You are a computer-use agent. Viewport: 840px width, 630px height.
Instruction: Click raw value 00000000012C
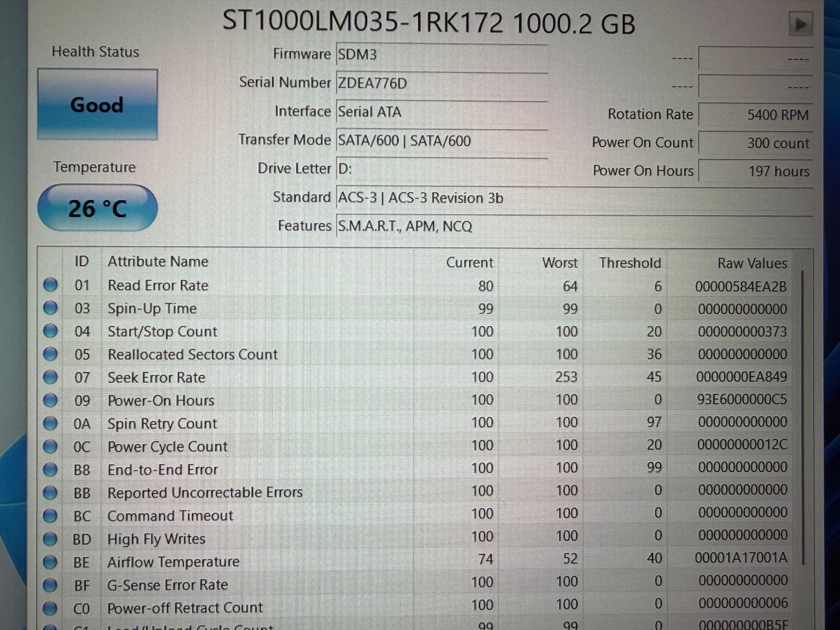[742, 445]
